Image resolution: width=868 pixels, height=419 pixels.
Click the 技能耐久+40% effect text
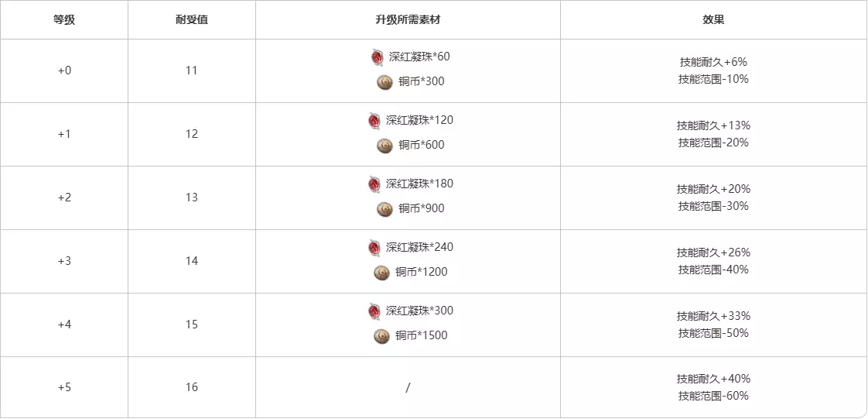(x=713, y=379)
